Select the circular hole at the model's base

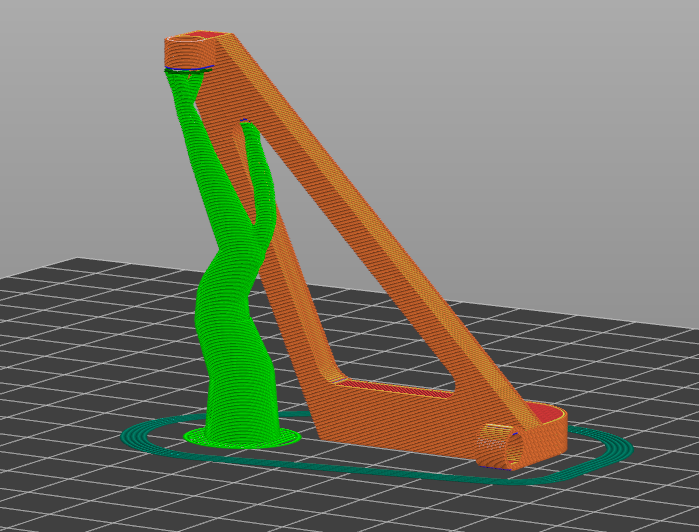(514, 449)
